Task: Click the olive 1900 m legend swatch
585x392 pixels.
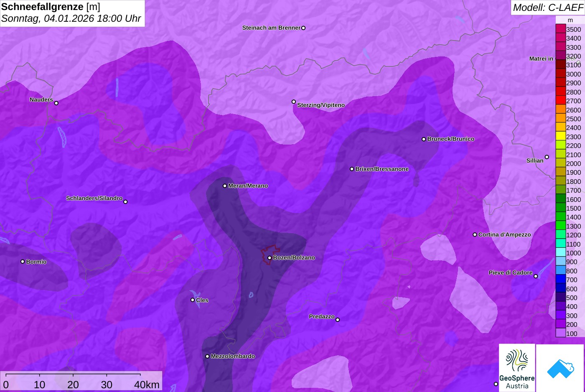Action: (561, 172)
